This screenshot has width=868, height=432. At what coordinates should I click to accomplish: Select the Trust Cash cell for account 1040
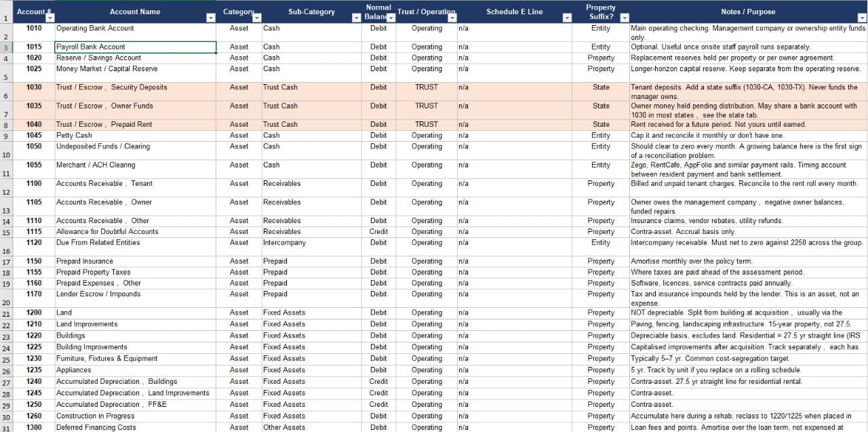[312, 125]
